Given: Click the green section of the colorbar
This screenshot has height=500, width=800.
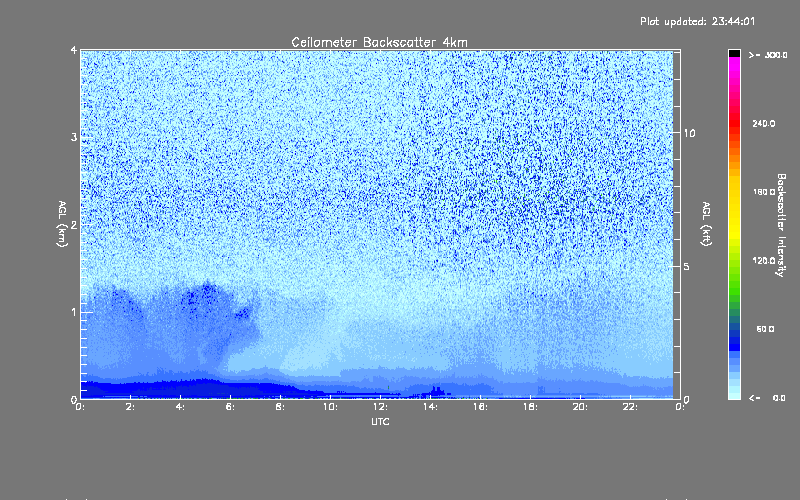Looking at the screenshot, I should (x=734, y=286).
